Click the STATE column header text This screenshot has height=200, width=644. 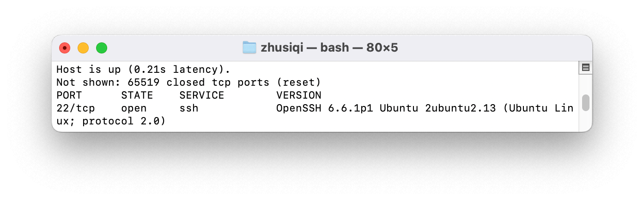click(x=137, y=95)
